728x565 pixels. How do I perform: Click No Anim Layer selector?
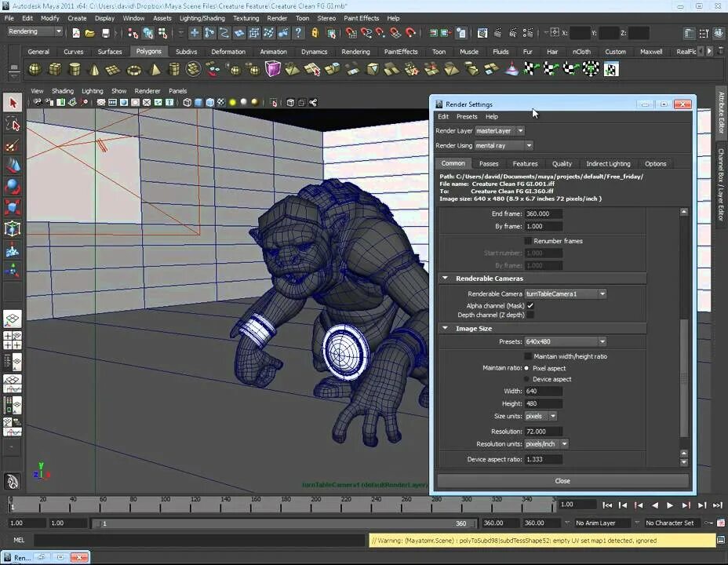coord(602,523)
